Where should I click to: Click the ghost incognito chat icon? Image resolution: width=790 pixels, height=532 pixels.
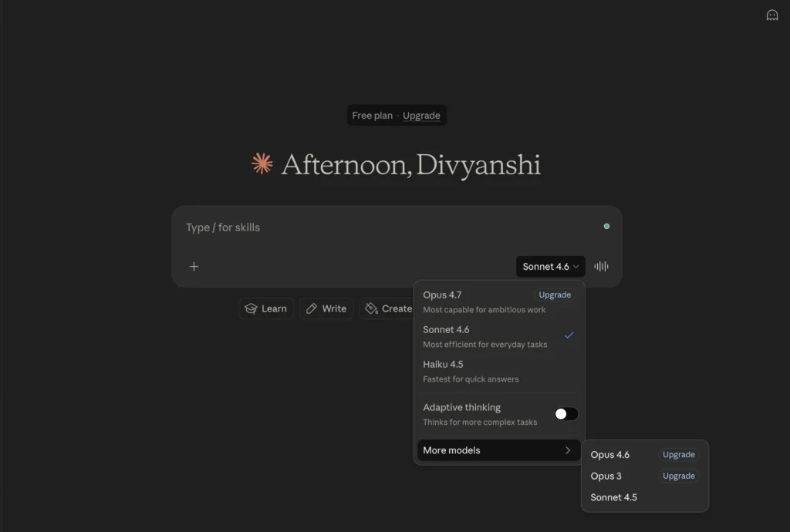(x=771, y=15)
